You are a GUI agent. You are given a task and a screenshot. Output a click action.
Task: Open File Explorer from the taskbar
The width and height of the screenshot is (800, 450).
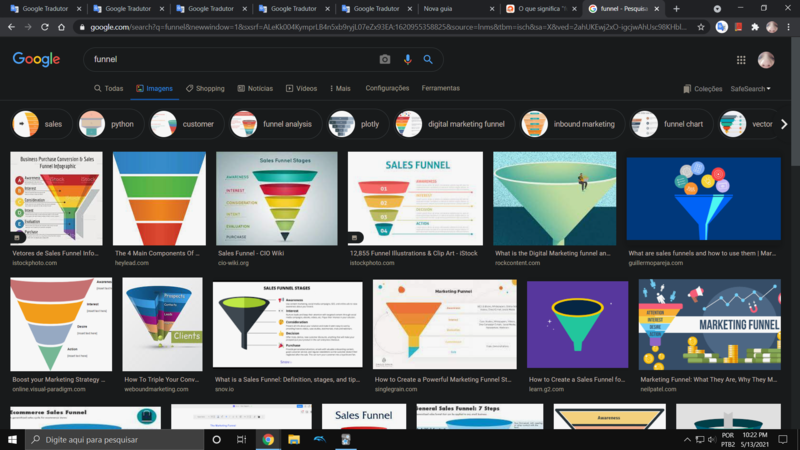tap(294, 439)
